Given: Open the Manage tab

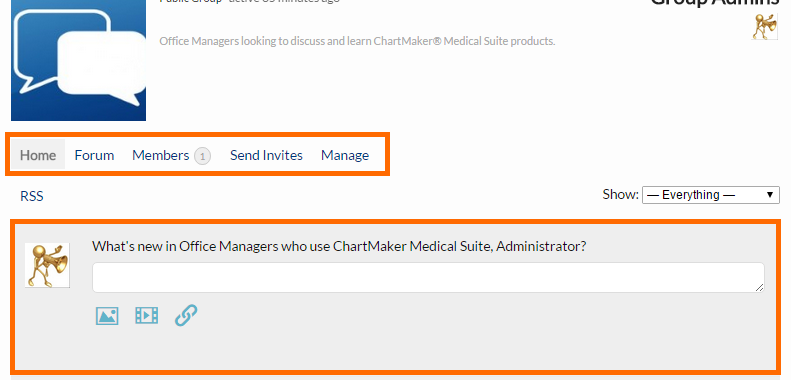Looking at the screenshot, I should coord(345,155).
